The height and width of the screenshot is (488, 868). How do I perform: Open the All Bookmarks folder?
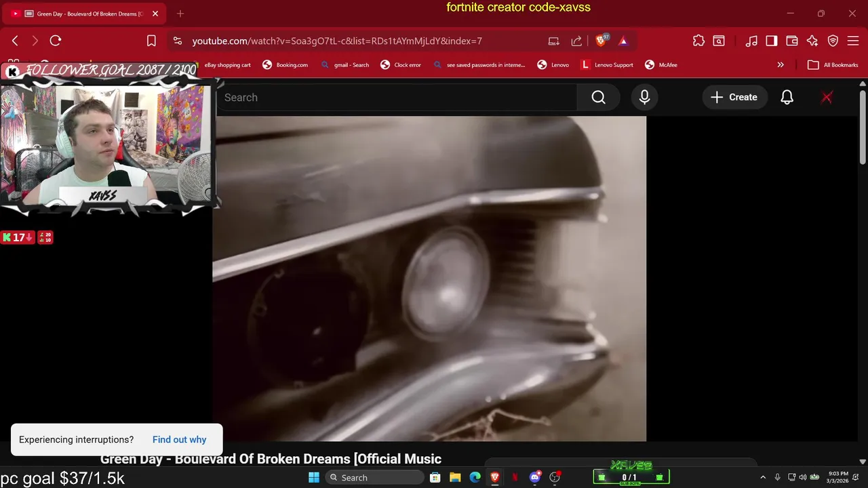pos(833,65)
